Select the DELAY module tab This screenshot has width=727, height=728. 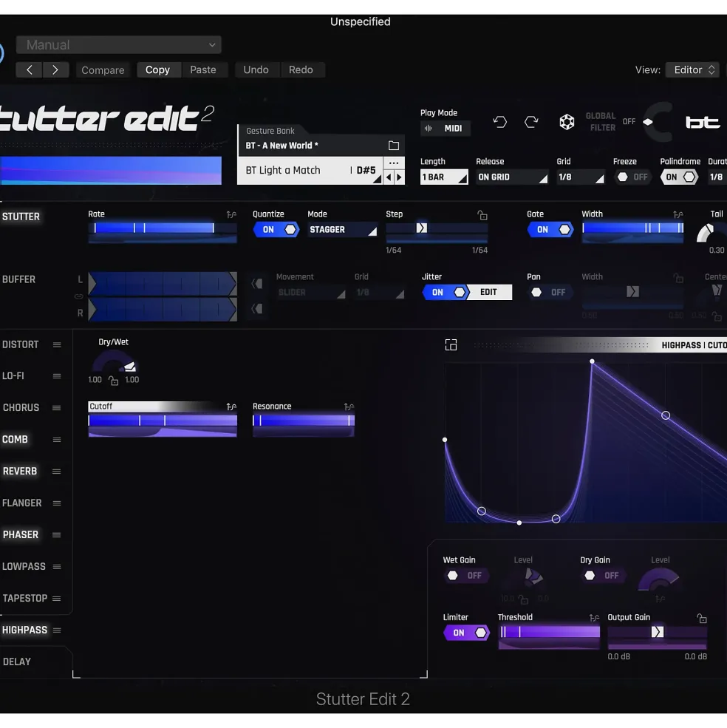[x=17, y=661]
